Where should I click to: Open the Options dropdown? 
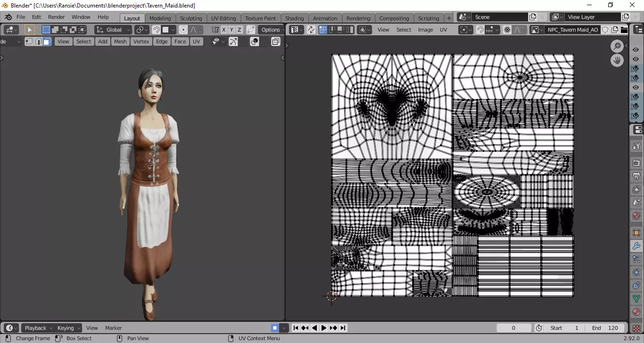click(x=271, y=30)
